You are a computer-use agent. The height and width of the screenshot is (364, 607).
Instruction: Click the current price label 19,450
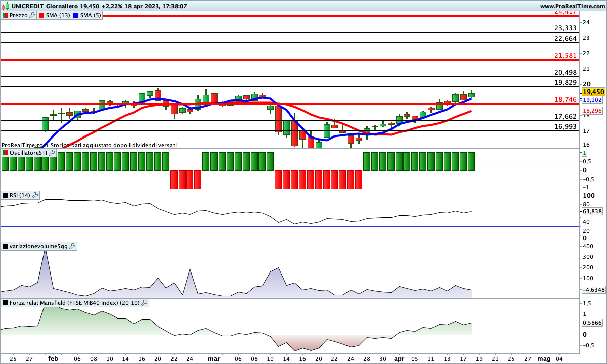click(593, 92)
